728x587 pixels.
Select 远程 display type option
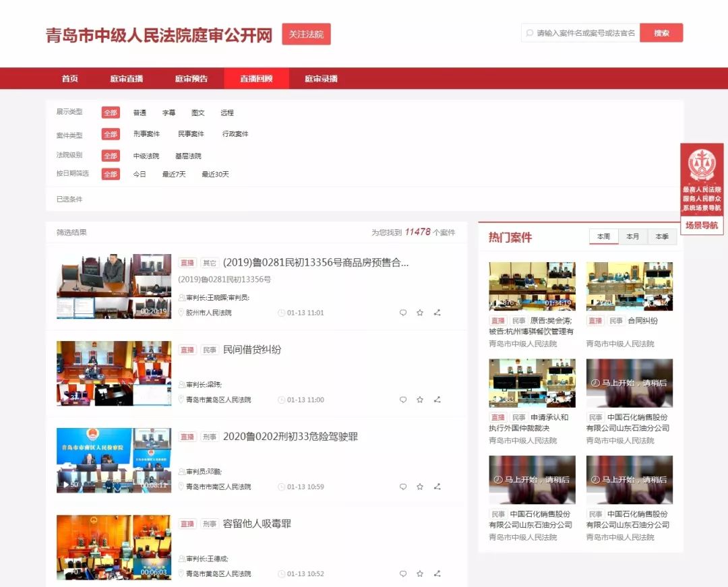click(227, 113)
